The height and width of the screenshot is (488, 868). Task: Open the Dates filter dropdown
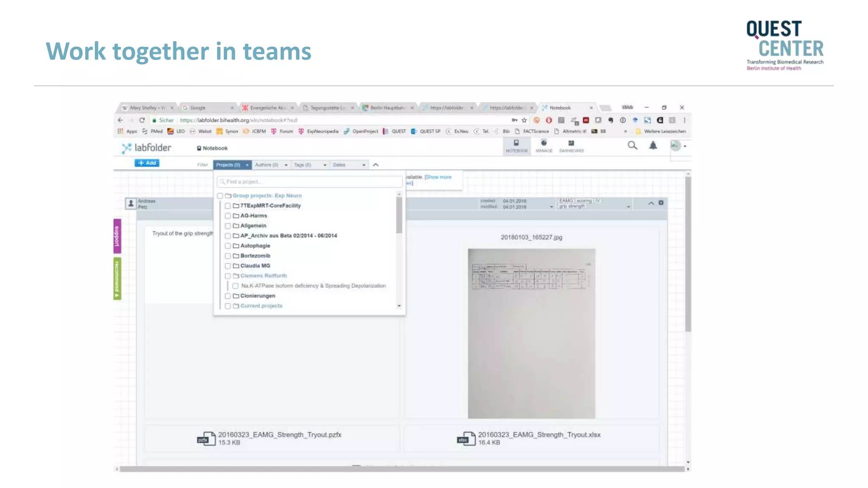click(349, 165)
